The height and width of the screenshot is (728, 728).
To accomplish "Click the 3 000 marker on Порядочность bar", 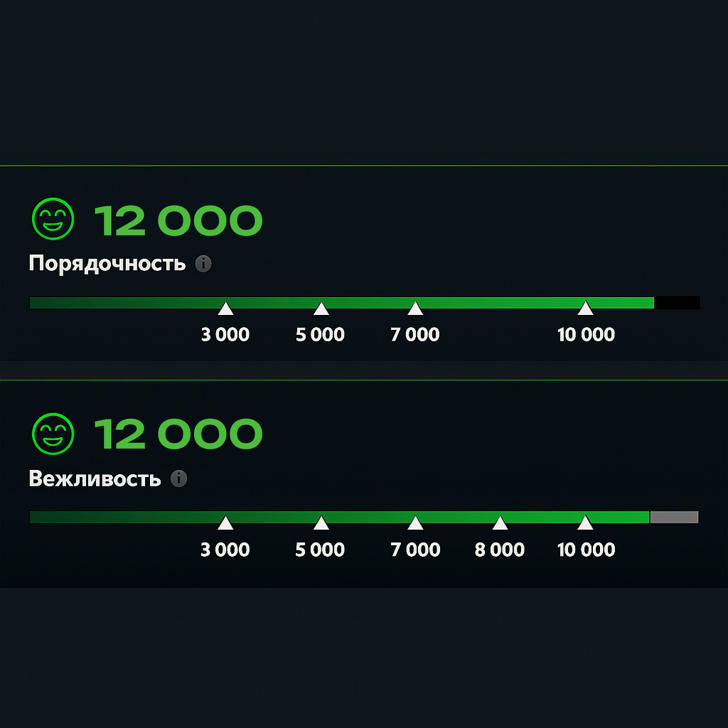I will [226, 309].
